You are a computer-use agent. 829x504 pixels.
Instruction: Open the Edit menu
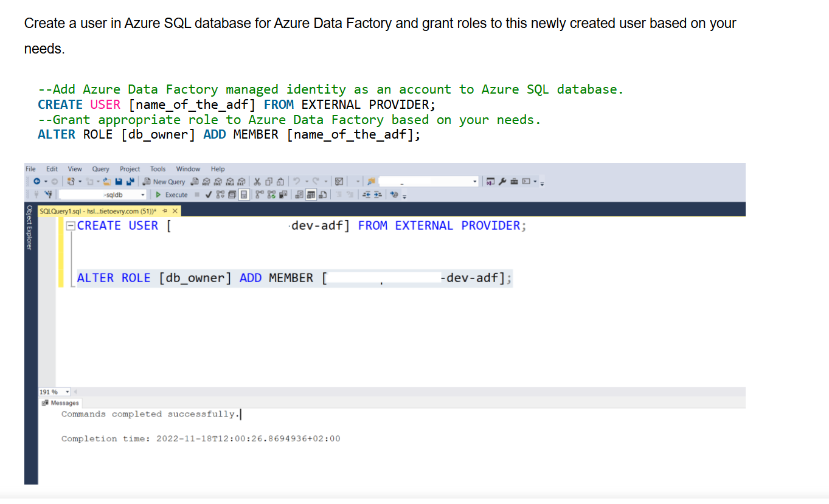coord(52,169)
